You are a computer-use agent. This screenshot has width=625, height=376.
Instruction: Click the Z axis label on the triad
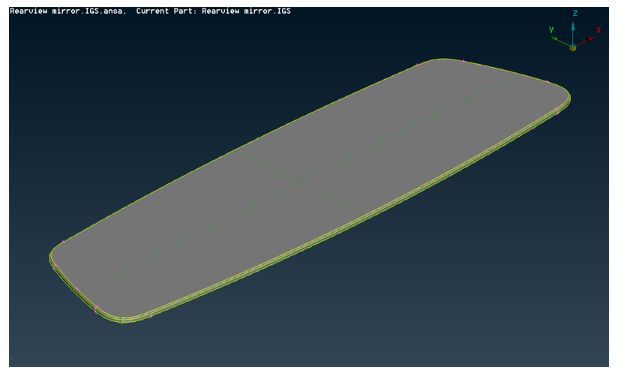(x=575, y=13)
